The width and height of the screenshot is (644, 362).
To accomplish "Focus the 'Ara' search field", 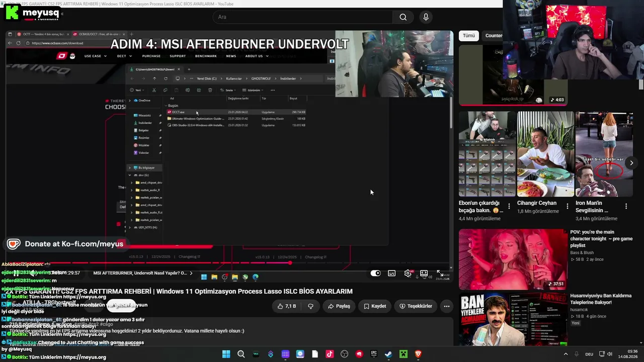I will point(302,17).
